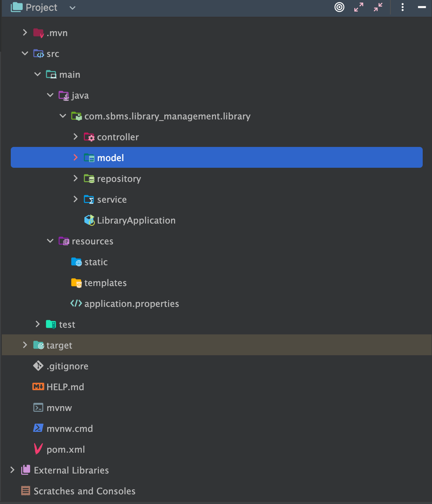Click the model folder icon
The width and height of the screenshot is (432, 504).
89,158
